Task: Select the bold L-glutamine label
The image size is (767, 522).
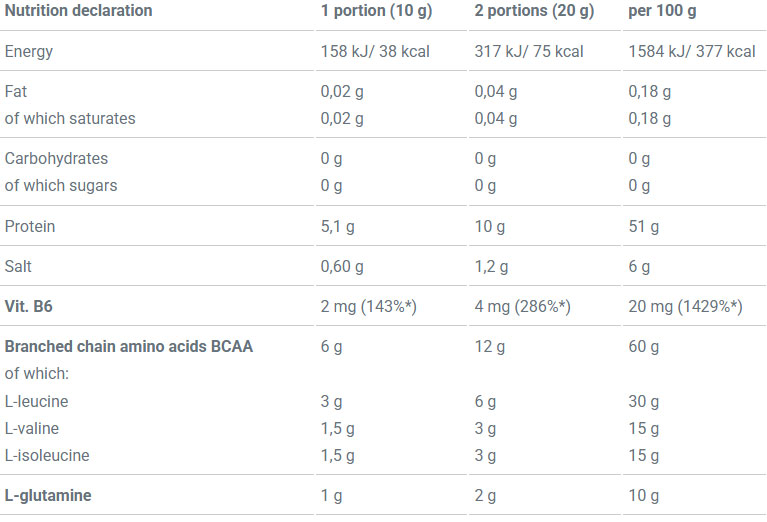Action: click(47, 495)
